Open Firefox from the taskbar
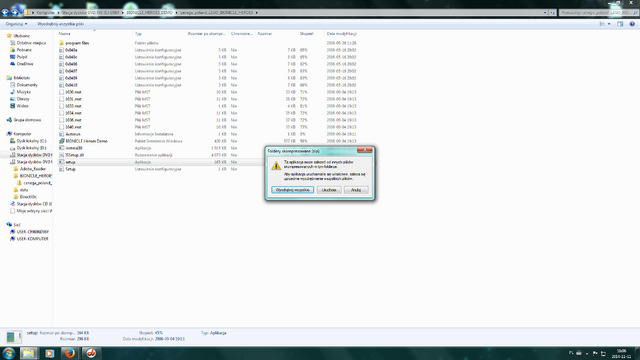The width and height of the screenshot is (640, 360). tap(70, 353)
